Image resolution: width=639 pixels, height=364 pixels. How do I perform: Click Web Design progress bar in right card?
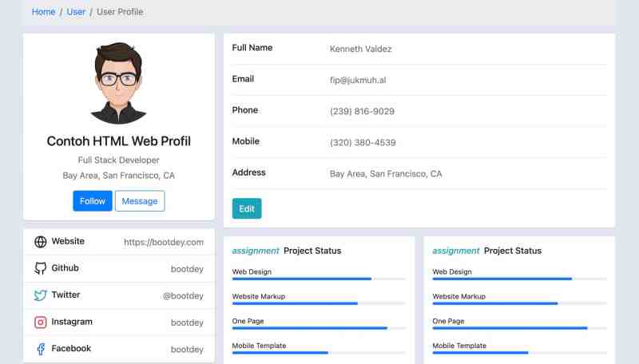pyautogui.click(x=520, y=279)
